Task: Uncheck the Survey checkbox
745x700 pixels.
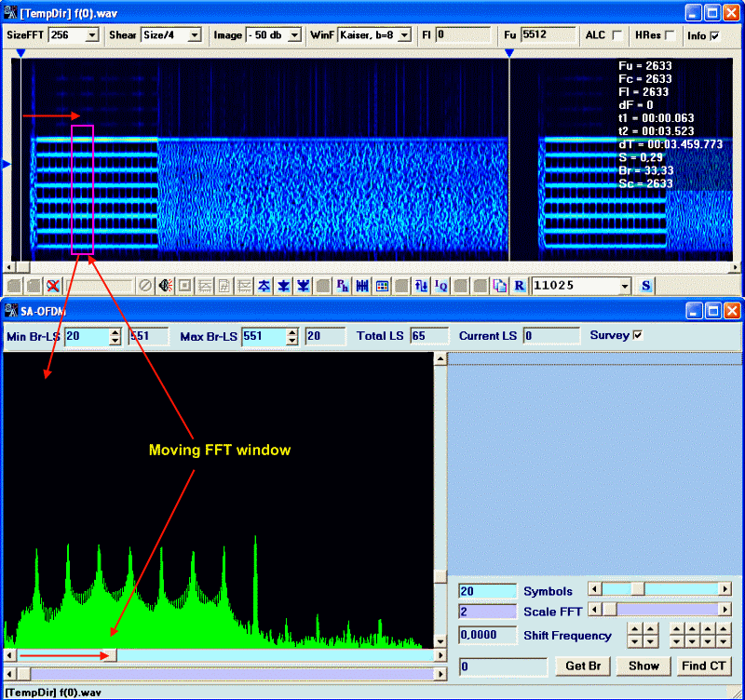Action: (x=638, y=335)
